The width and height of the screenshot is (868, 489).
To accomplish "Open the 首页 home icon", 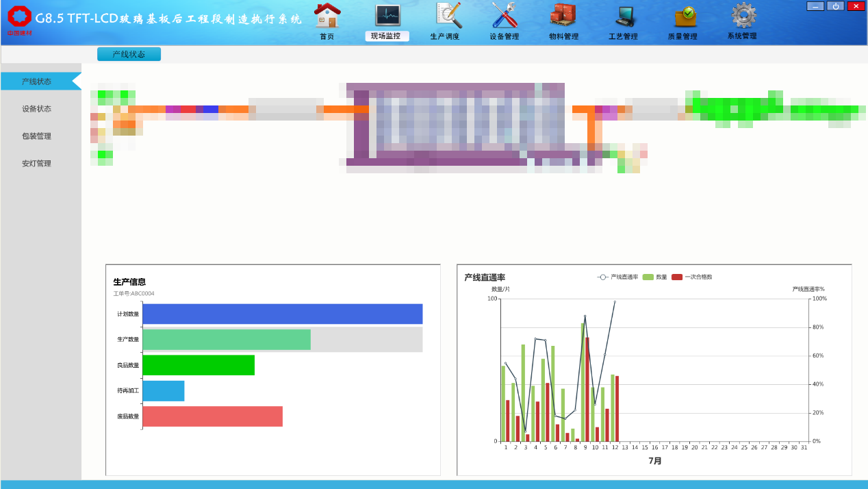I will pos(327,15).
